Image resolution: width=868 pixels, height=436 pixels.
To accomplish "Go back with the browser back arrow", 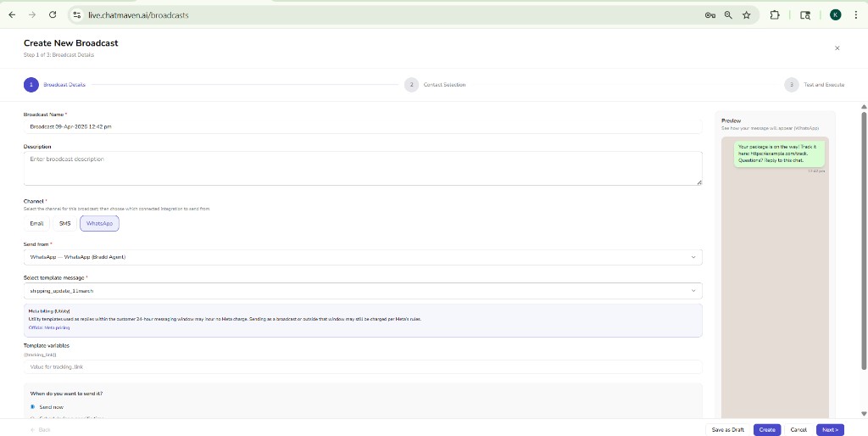I will (x=12, y=15).
